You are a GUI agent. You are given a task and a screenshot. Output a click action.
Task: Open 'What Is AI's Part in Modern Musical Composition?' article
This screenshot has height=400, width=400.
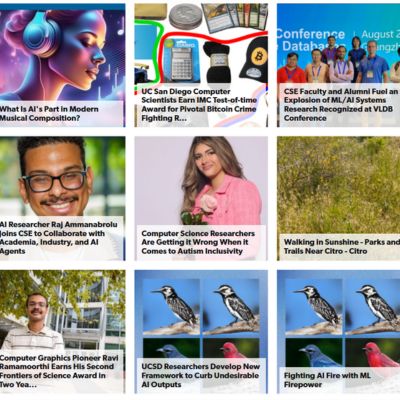(49, 114)
